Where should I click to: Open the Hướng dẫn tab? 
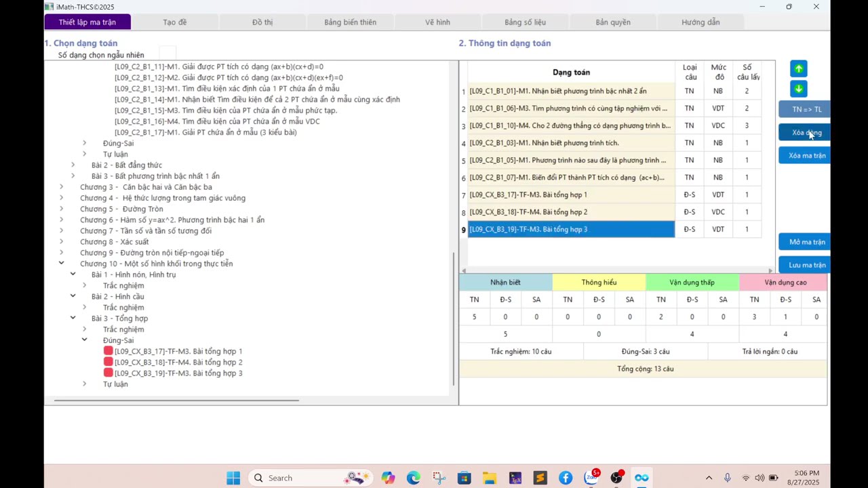(x=701, y=22)
